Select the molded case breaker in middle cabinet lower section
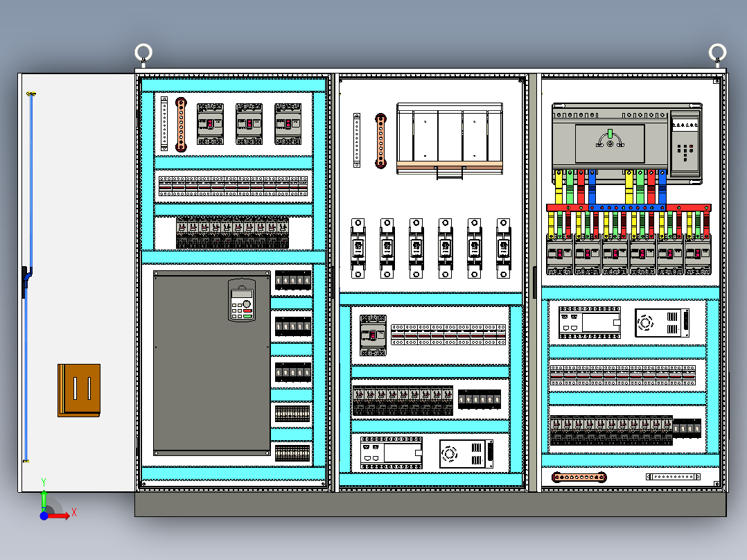 [373, 335]
